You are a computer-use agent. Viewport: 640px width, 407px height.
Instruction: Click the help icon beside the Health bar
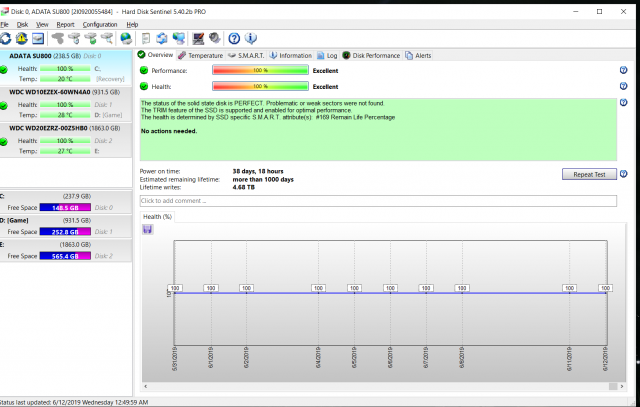point(623,86)
